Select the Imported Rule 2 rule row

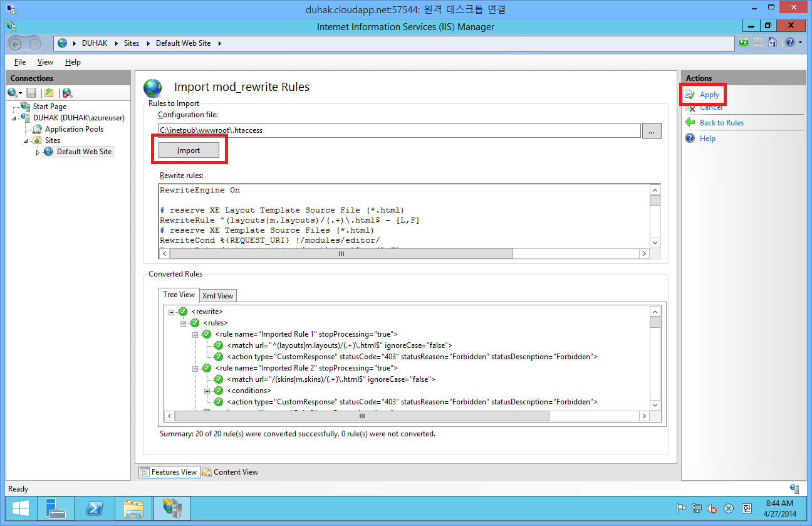click(x=306, y=368)
